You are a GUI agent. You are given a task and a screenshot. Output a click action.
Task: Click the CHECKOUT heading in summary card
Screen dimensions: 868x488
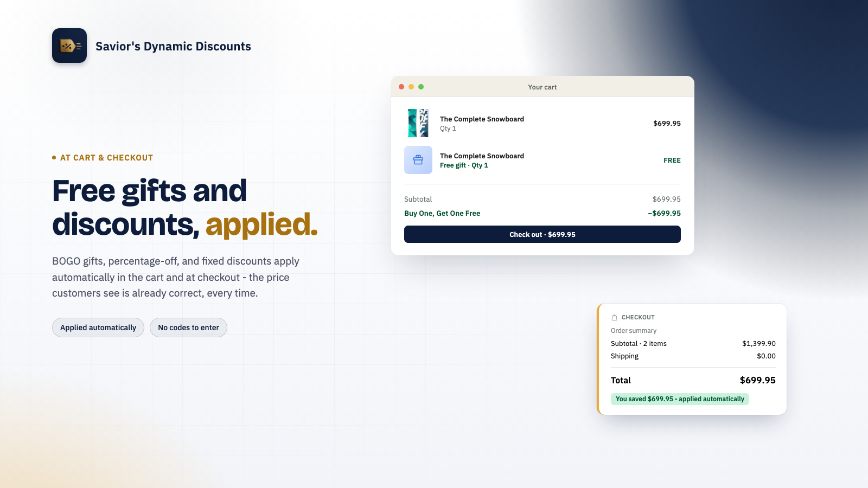click(638, 318)
